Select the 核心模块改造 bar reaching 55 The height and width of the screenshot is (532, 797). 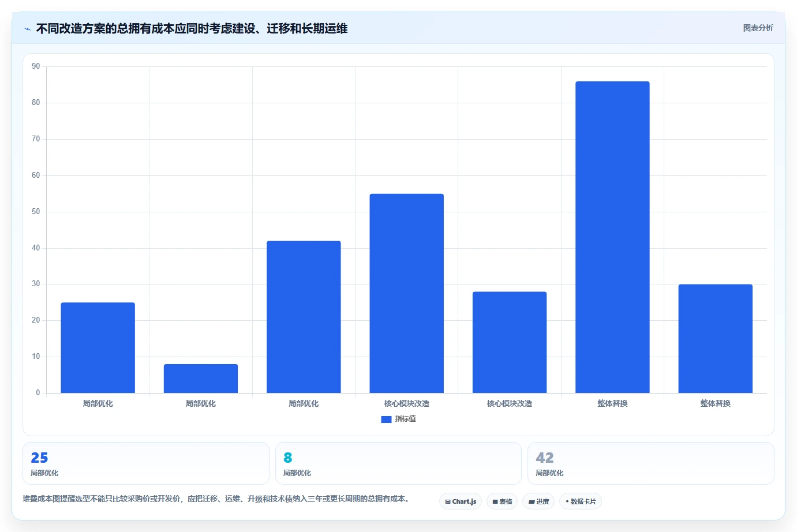[407, 293]
